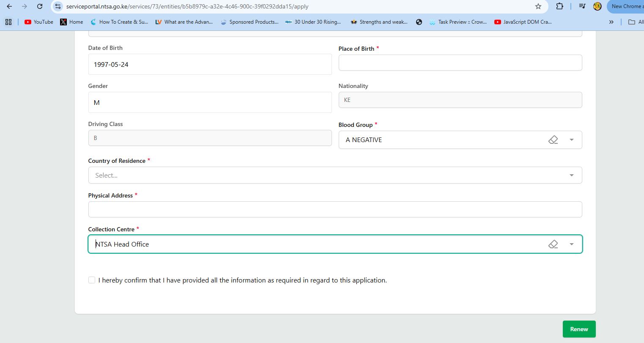Clear the Collection Centre eraser icon
The width and height of the screenshot is (644, 343).
553,244
